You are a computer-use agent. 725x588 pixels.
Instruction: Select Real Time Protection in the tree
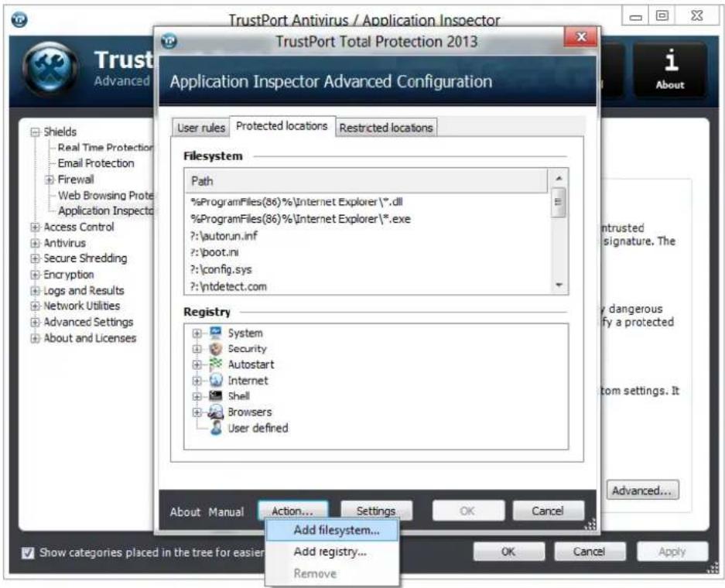pyautogui.click(x=106, y=148)
